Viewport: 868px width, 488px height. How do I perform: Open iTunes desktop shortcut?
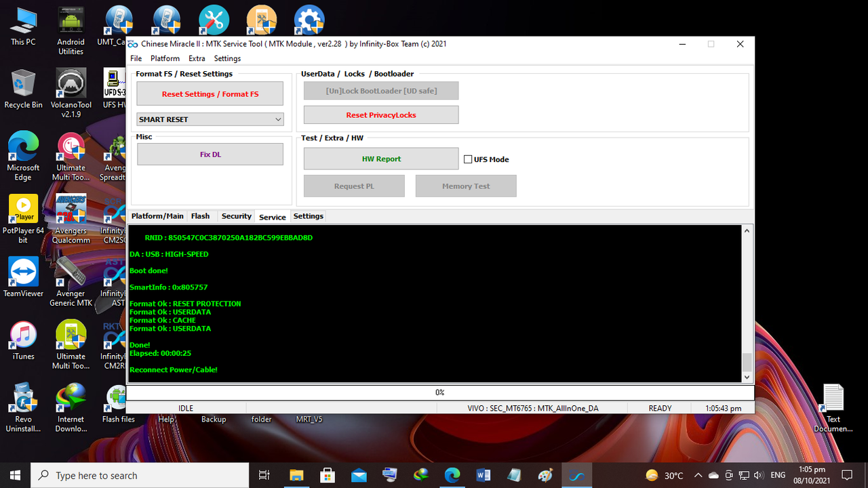tap(23, 340)
